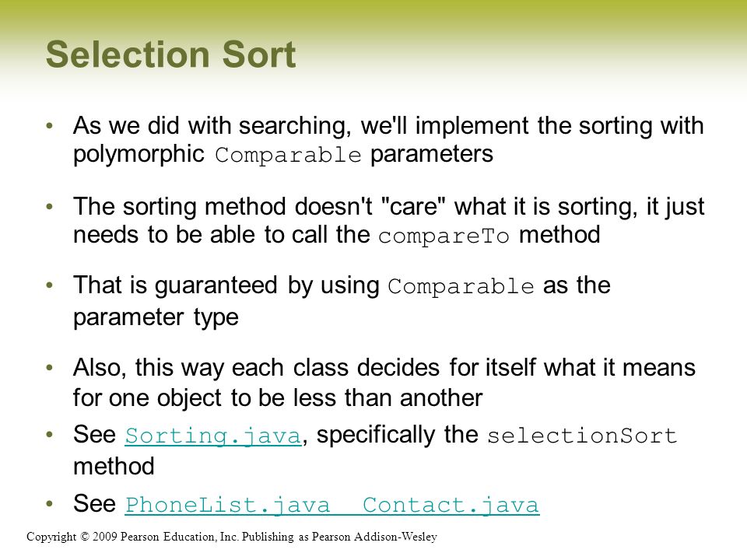747x560 pixels.
Task: Click the text 'polymorphic' in first bullet
Action: (139, 154)
